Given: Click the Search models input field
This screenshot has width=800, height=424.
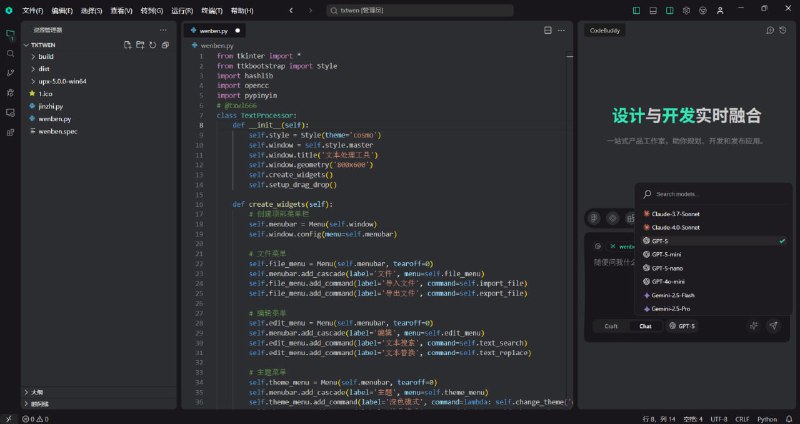Looking at the screenshot, I should (713, 194).
